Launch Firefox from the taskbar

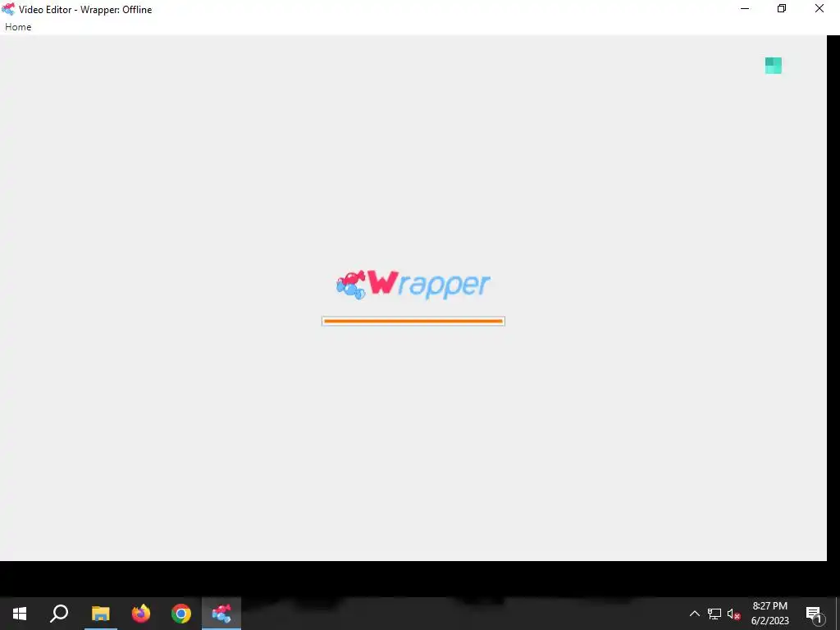[x=141, y=614]
